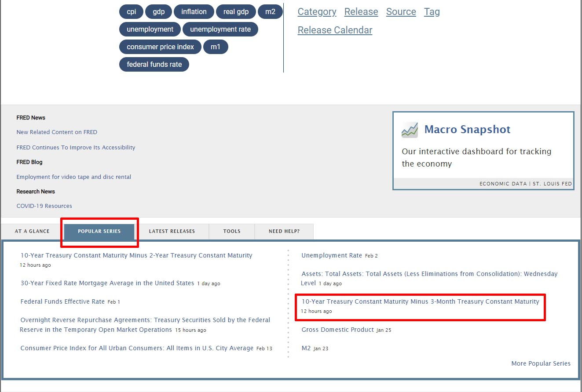The width and height of the screenshot is (582, 392).
Task: Open the Gross Domestic Product series
Action: coord(337,330)
